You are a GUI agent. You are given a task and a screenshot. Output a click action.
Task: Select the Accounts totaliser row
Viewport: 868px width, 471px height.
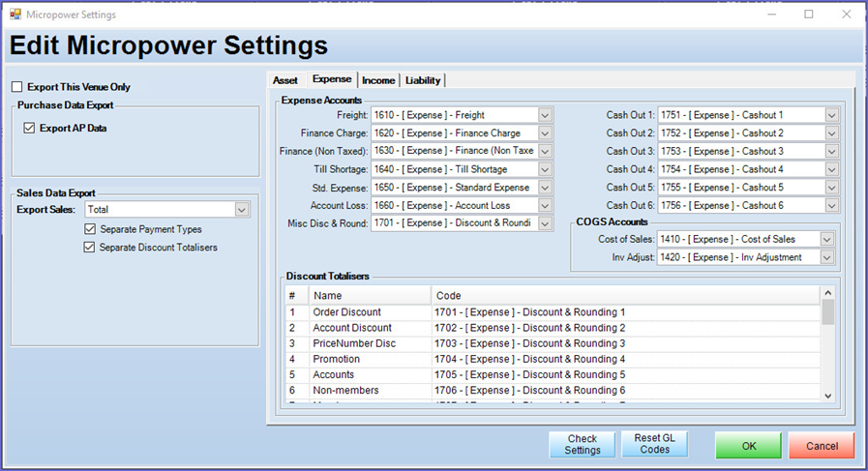pyautogui.click(x=553, y=374)
